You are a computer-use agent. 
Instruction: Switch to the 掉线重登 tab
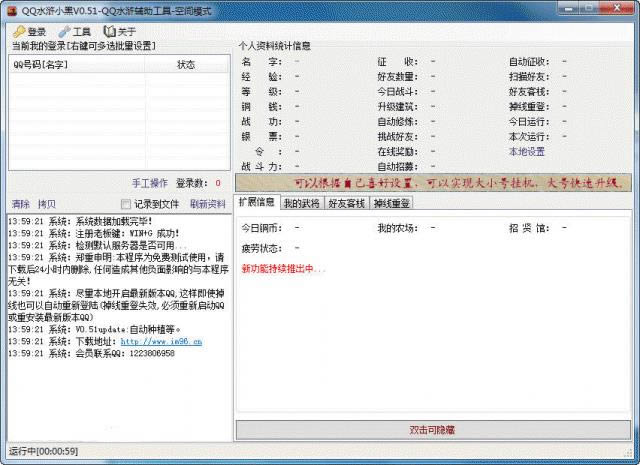coord(392,203)
